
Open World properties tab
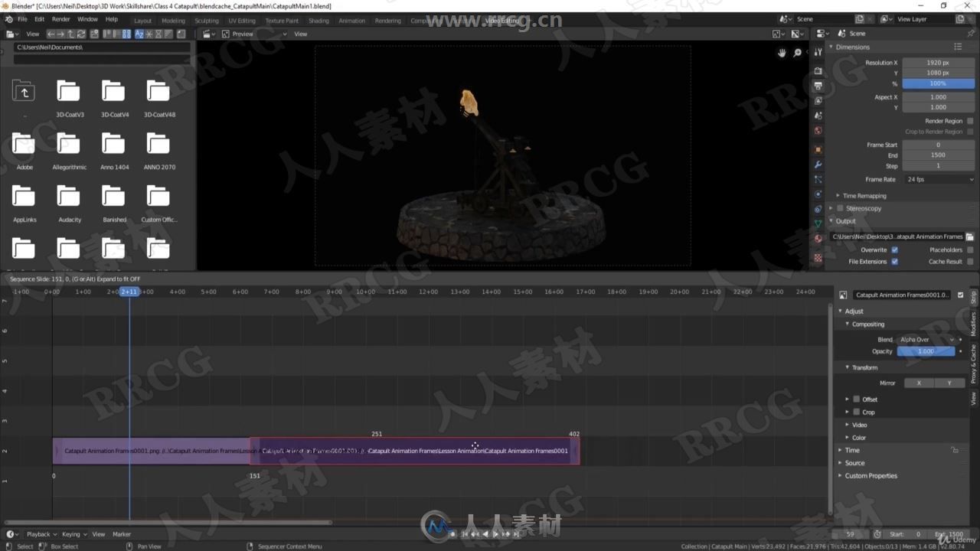point(818,130)
